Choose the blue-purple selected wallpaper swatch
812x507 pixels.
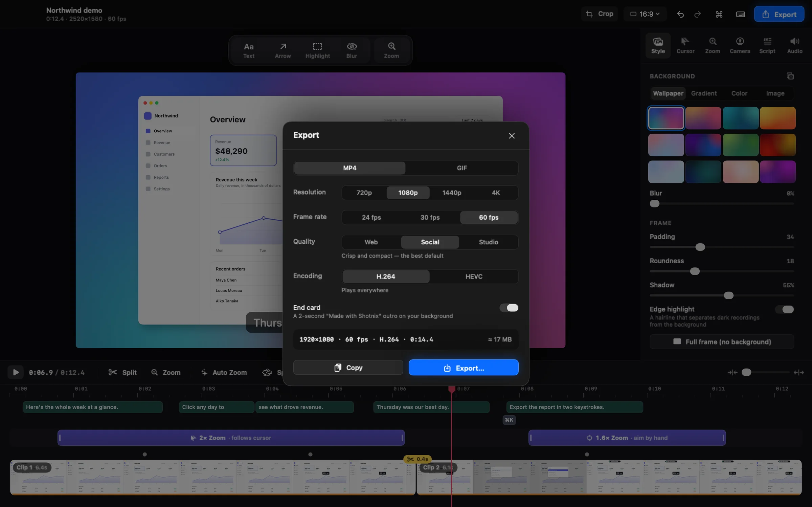[x=666, y=118]
